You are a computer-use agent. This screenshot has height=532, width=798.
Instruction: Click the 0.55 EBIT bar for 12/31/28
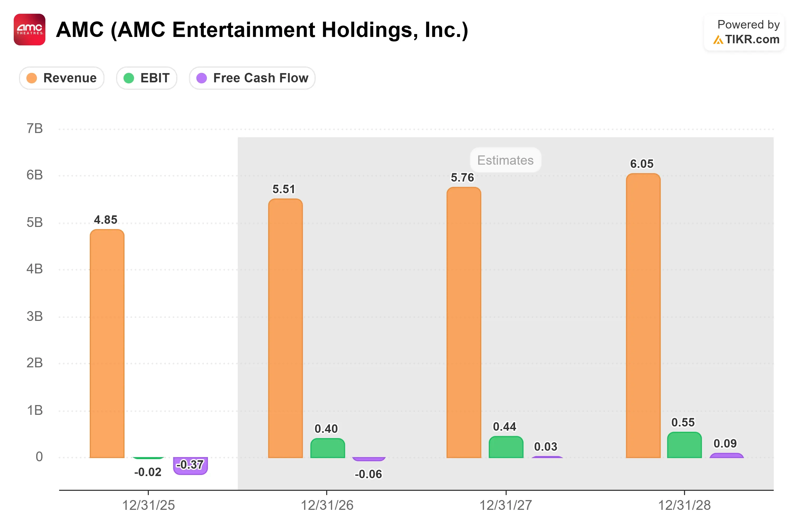(684, 445)
